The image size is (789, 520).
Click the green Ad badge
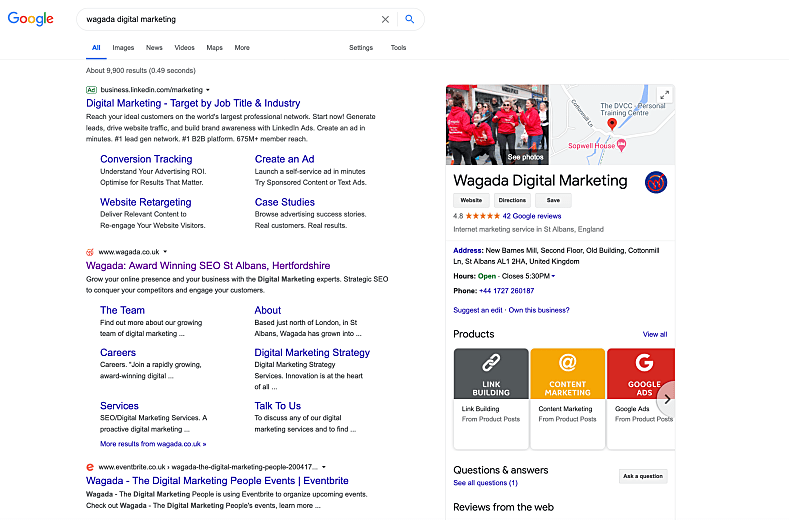pos(91,90)
